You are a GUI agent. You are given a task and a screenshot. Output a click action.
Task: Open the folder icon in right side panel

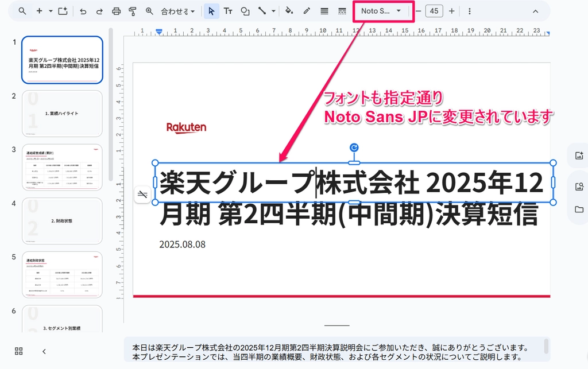coord(579,209)
